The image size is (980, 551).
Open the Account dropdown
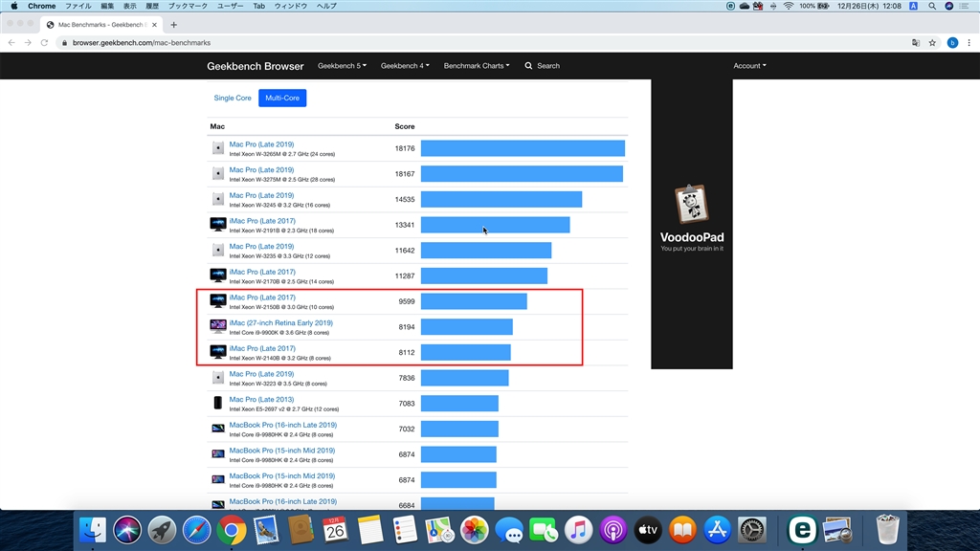click(749, 66)
